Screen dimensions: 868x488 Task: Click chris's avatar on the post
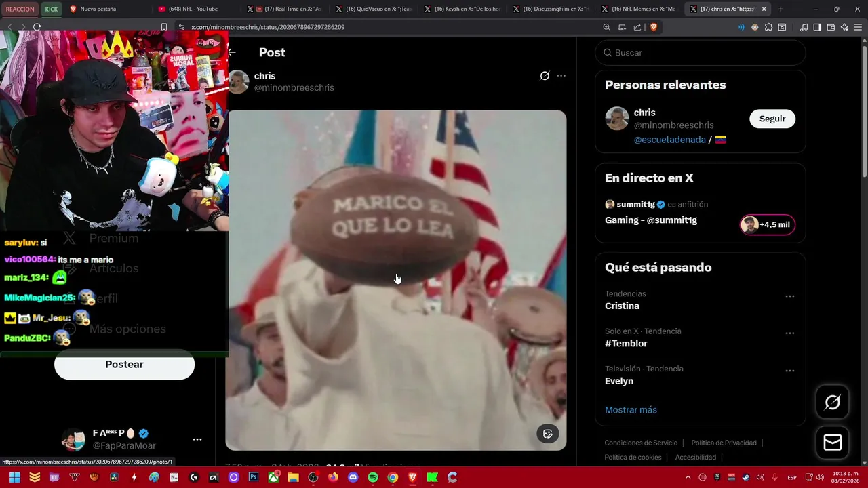(x=238, y=81)
